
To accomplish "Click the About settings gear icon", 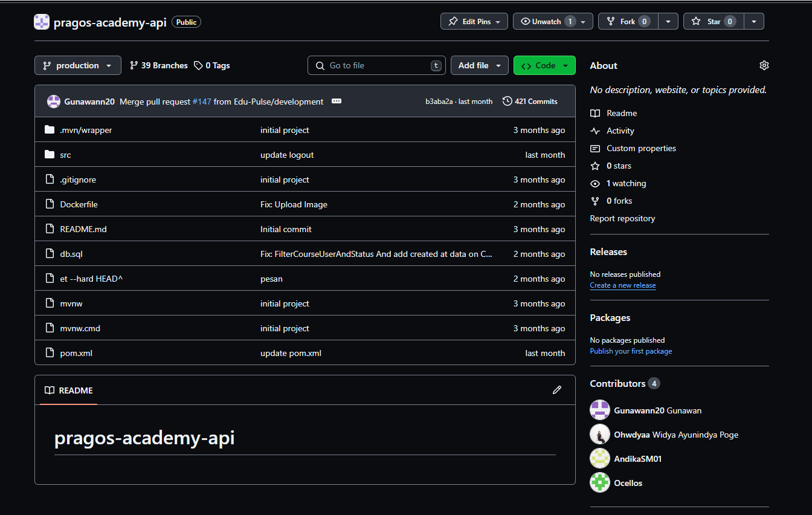I will (764, 65).
